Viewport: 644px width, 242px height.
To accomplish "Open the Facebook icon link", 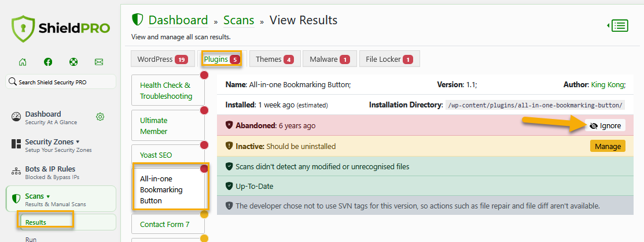I will (48, 62).
